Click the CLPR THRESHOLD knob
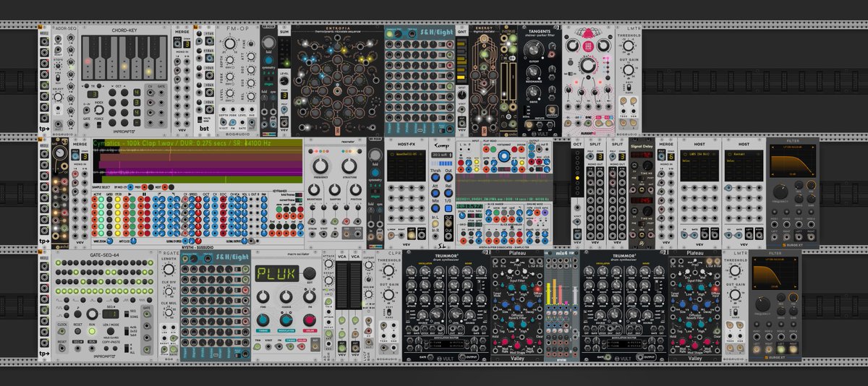Image resolution: width=868 pixels, height=386 pixels. coord(388,270)
